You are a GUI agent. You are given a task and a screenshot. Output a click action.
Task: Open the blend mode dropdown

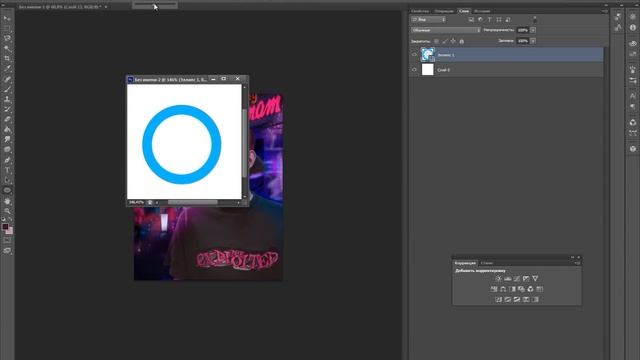click(x=446, y=30)
